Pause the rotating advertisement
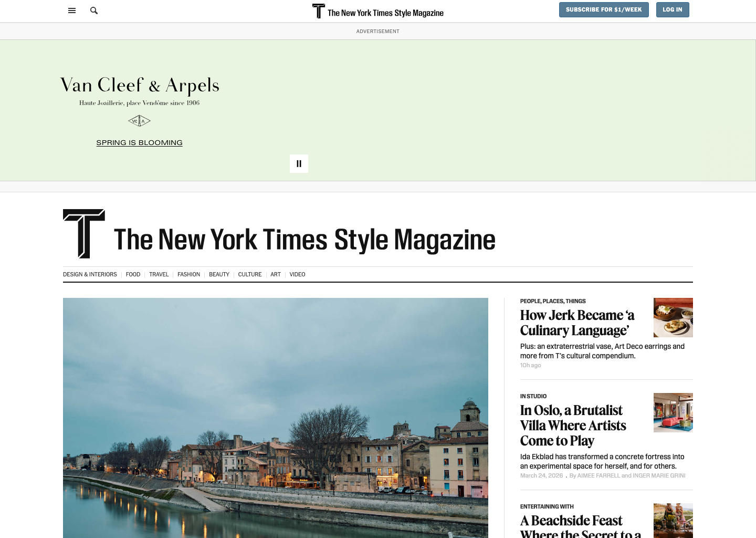The height and width of the screenshot is (538, 756). click(299, 163)
